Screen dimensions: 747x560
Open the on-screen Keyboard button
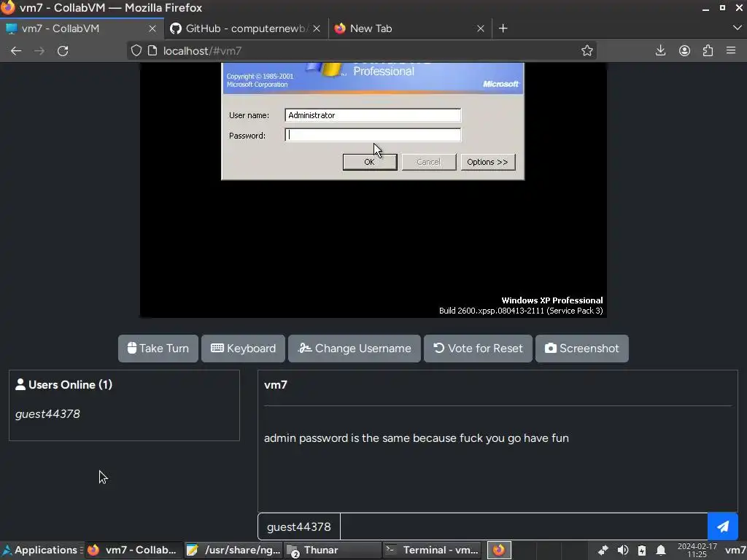[x=244, y=349]
